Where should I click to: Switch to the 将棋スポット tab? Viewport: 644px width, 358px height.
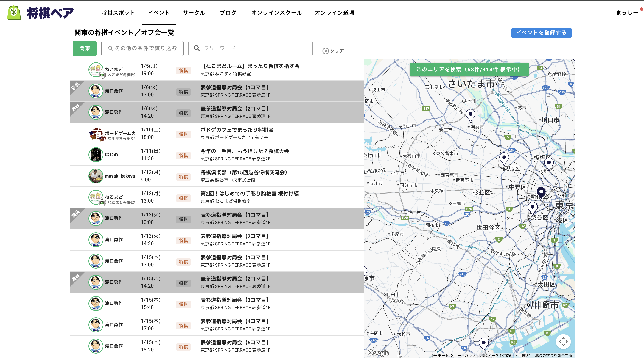click(x=118, y=13)
